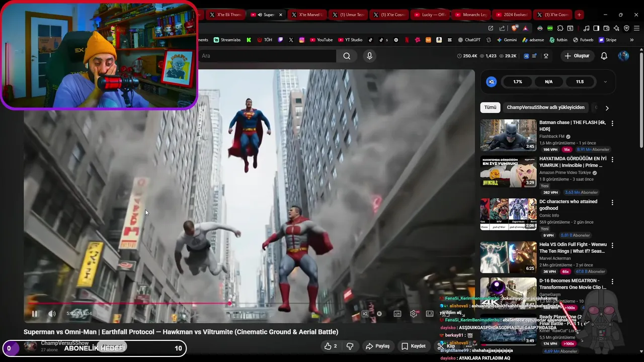Switch to the X'te Eli Thom browser tab
Screen dimensions: 644x362
(226, 15)
